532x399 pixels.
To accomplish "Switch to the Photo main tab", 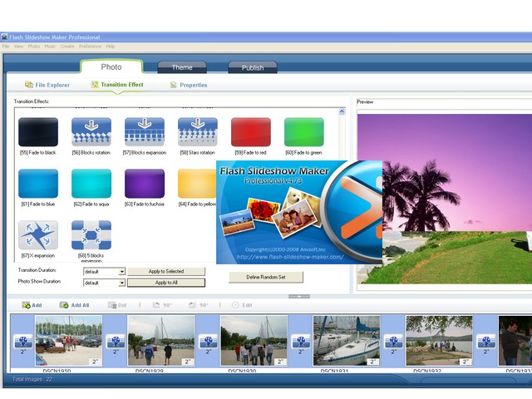I will (x=111, y=66).
